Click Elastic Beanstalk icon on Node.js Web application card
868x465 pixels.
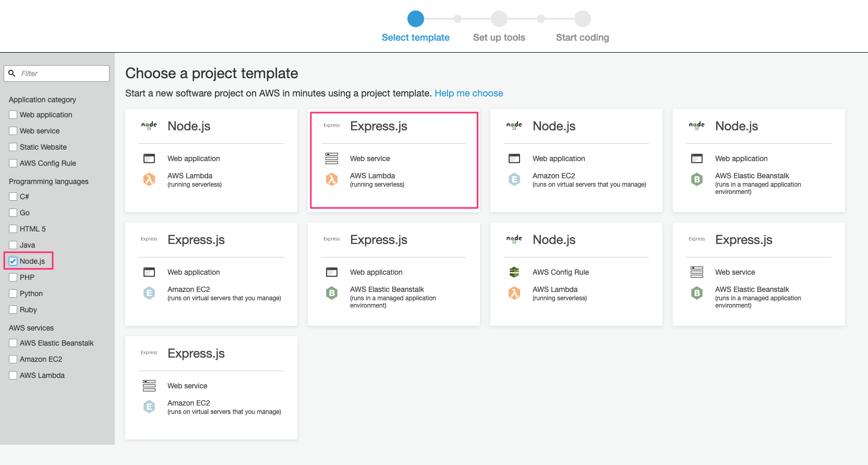pyautogui.click(x=697, y=180)
